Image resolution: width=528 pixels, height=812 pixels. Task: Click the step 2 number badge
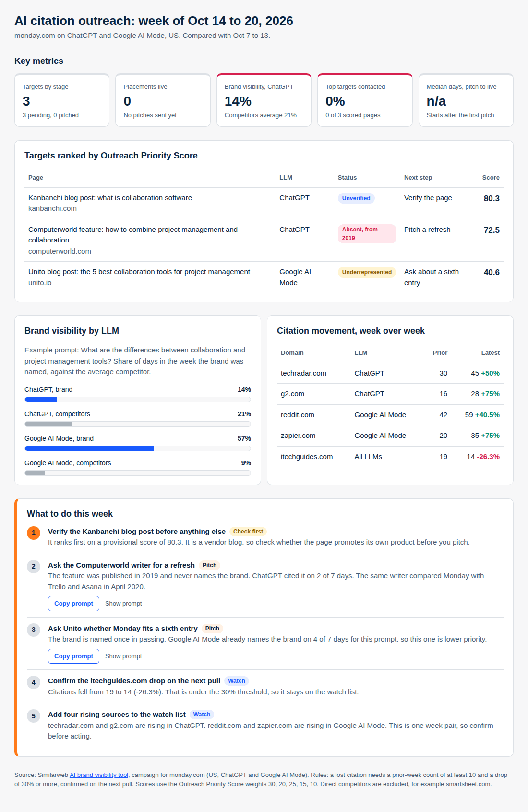coord(34,566)
